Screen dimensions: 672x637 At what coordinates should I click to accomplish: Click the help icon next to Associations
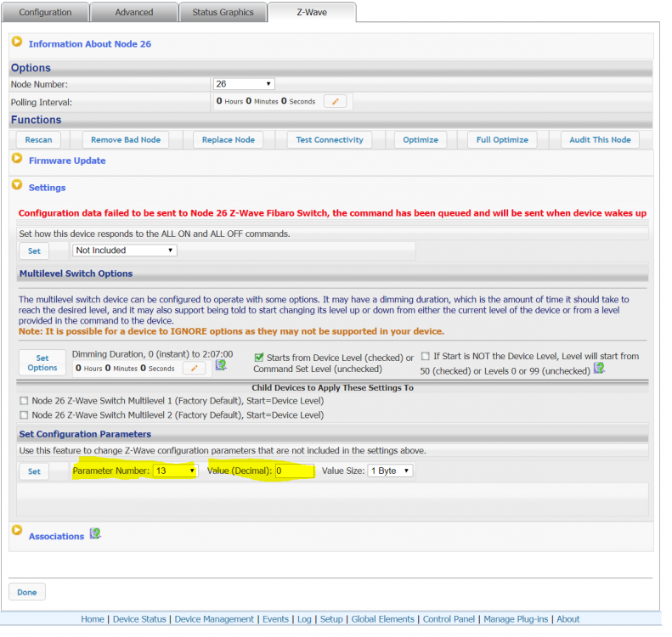click(x=95, y=534)
